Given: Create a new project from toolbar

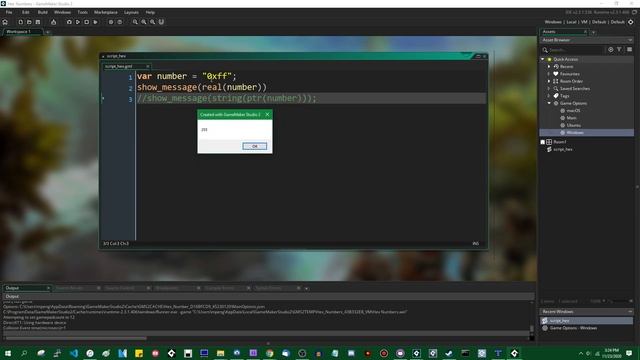Looking at the screenshot, I should [x=20, y=22].
